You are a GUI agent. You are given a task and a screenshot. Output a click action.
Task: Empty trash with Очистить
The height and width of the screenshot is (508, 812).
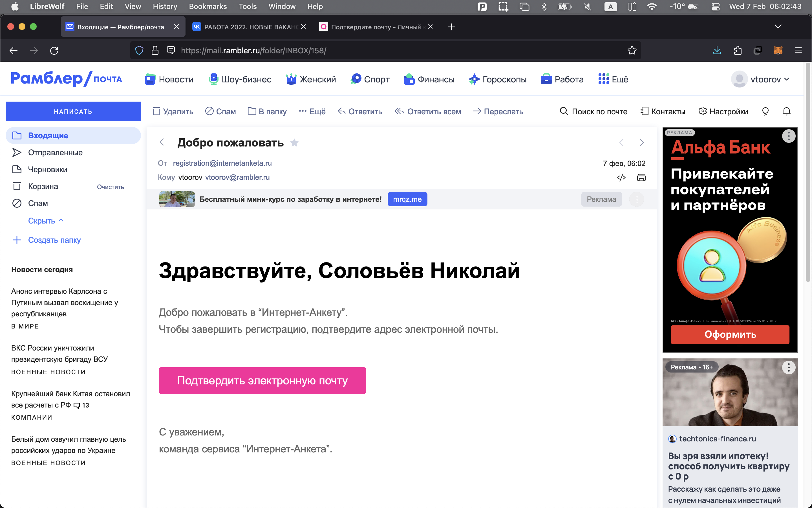pyautogui.click(x=111, y=187)
